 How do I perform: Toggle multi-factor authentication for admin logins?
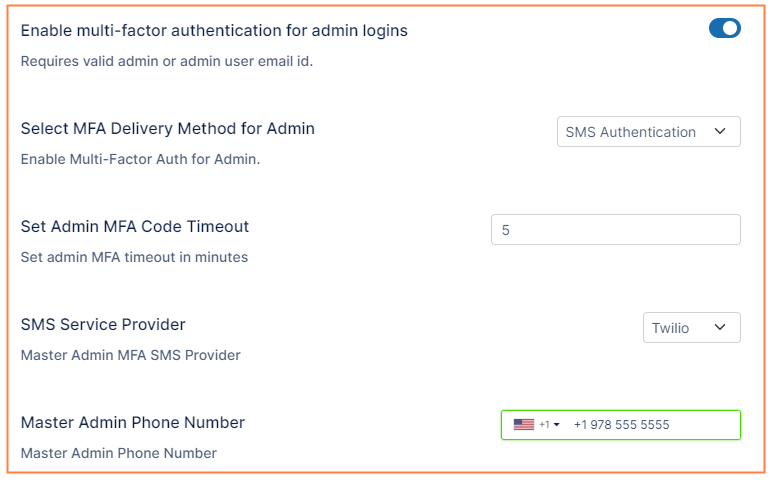(x=725, y=28)
